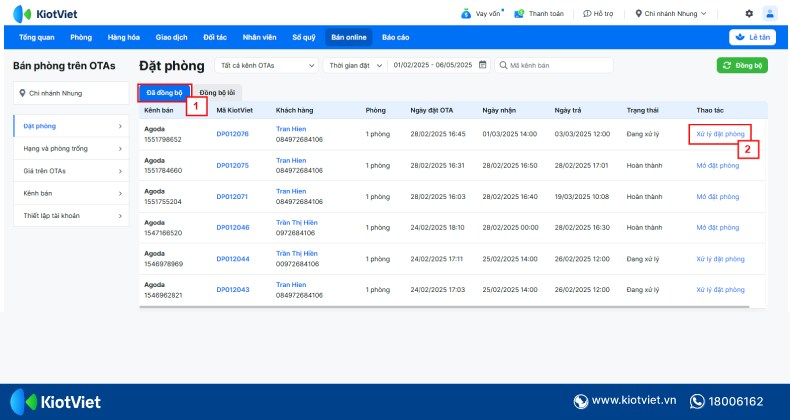Click Thanh toán text in header
The image size is (790, 420).
coord(546,14)
